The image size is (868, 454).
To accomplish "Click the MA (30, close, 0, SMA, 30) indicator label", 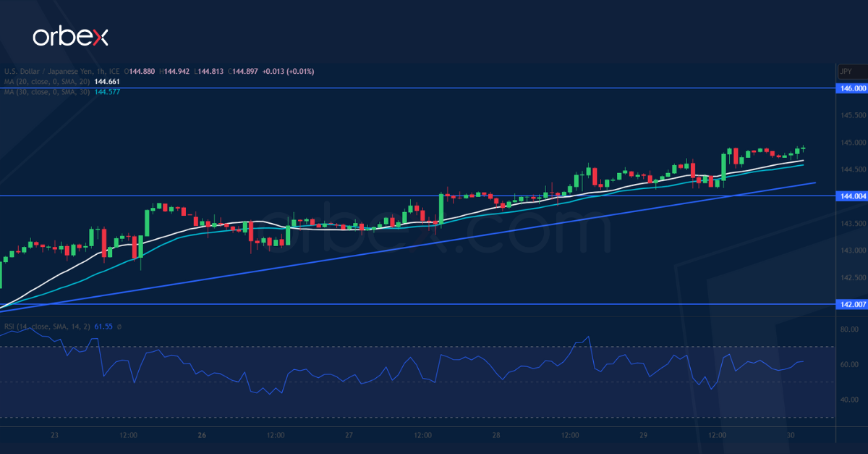I will coord(47,93).
